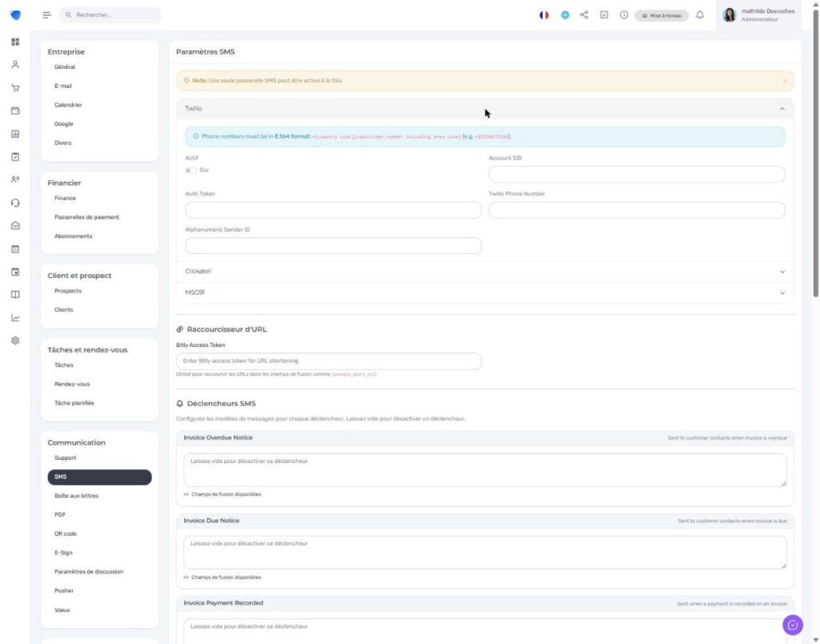
Task: Open the checkbox todo icon in top bar
Action: [604, 14]
